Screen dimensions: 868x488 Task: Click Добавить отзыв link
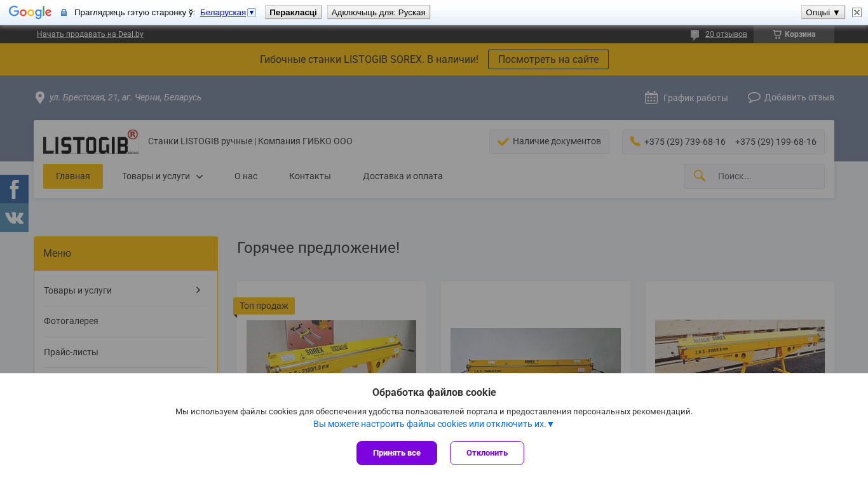pyautogui.click(x=799, y=97)
